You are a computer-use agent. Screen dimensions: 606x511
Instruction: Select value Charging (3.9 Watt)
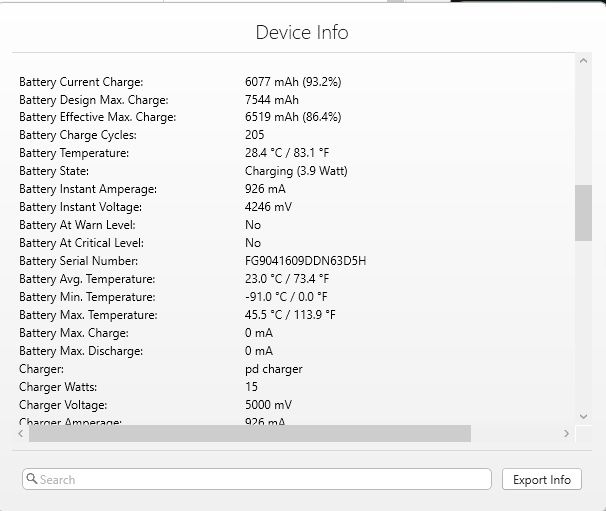[x=296, y=171]
